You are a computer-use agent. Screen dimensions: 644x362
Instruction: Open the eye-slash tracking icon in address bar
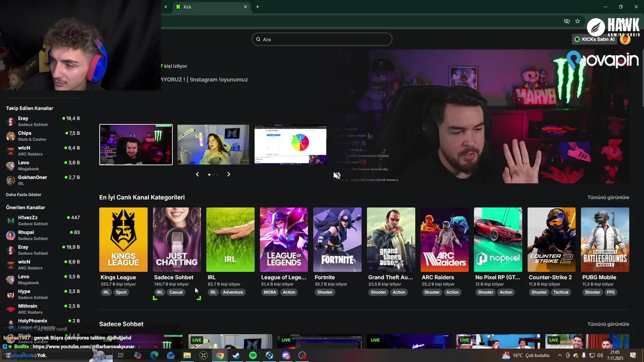click(x=567, y=21)
